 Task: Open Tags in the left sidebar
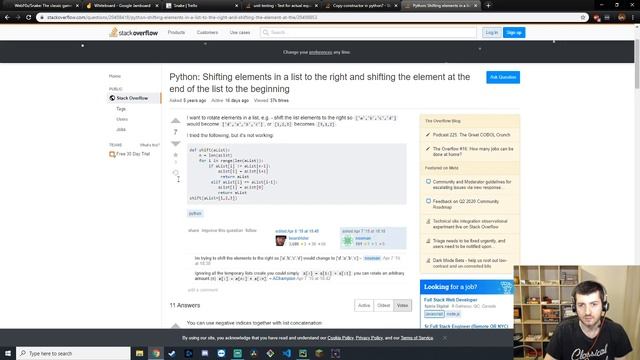[x=121, y=109]
